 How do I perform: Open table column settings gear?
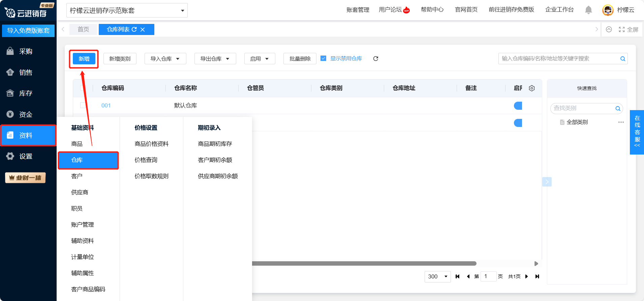click(532, 88)
